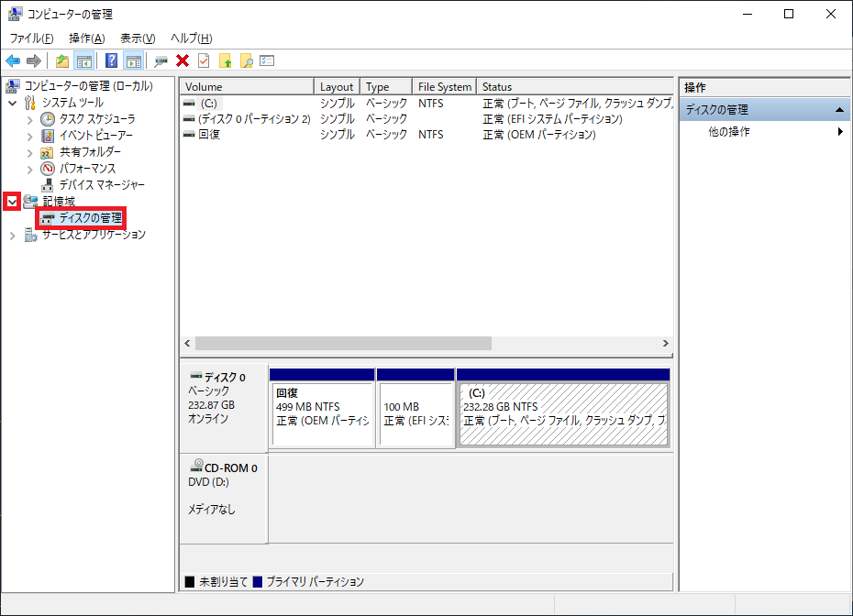Sort by the Layout column header

coord(337,87)
